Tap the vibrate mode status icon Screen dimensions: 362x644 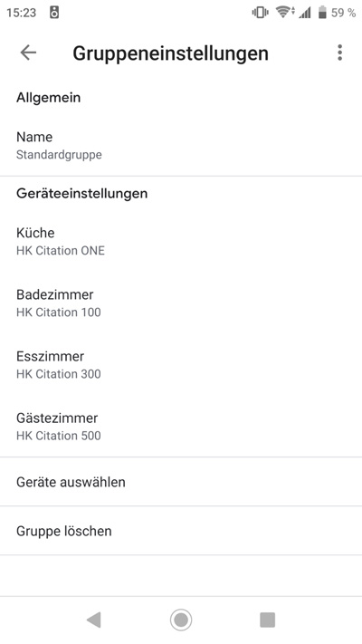[x=261, y=13]
